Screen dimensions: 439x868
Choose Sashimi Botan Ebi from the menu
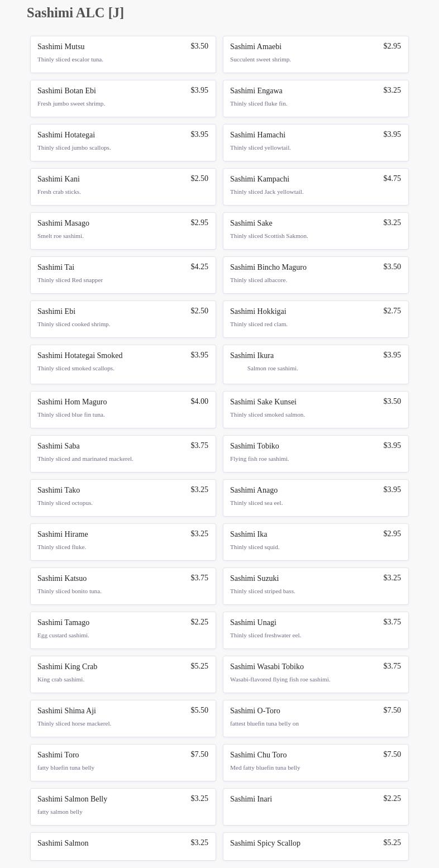123,98
